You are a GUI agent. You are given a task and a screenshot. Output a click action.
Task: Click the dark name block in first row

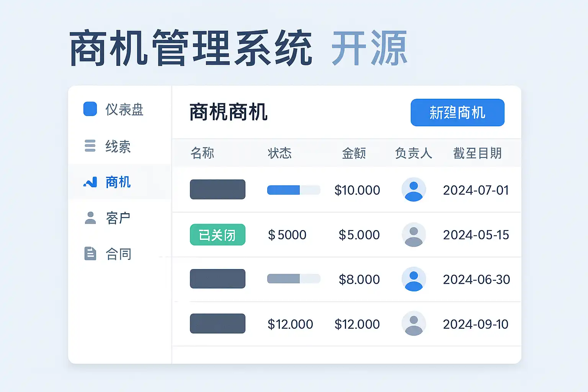point(217,189)
